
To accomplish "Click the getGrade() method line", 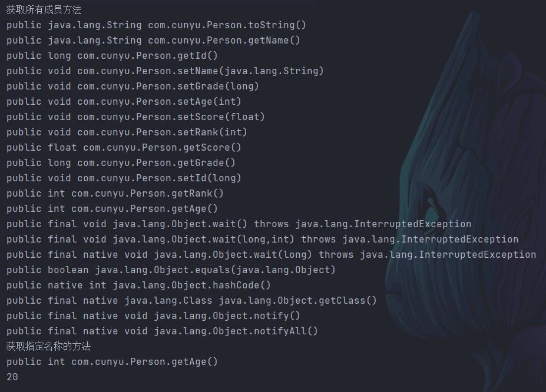I will tap(121, 163).
